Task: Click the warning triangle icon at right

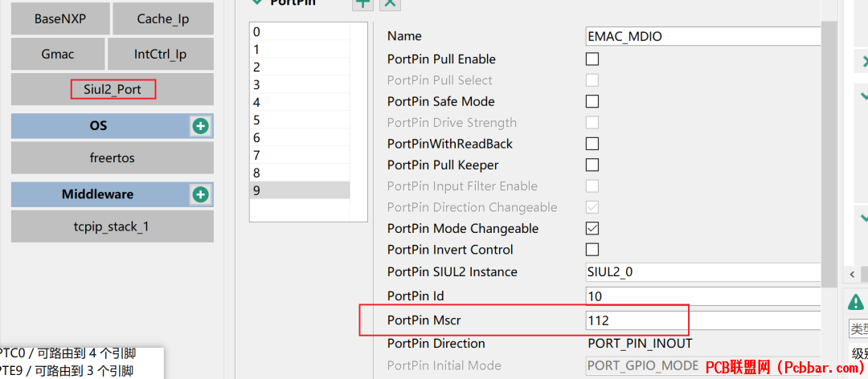Action: [856, 302]
